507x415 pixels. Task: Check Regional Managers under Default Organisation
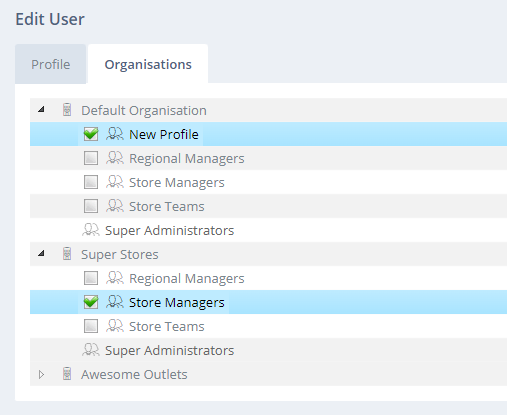coord(91,158)
